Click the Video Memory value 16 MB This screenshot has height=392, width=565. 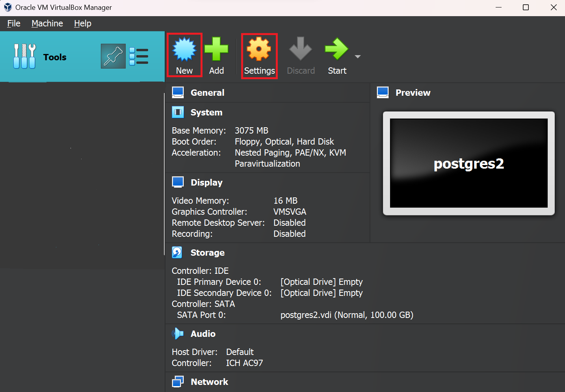click(286, 201)
